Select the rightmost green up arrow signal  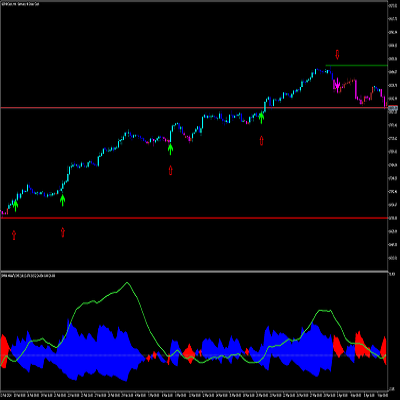pyautogui.click(x=261, y=118)
